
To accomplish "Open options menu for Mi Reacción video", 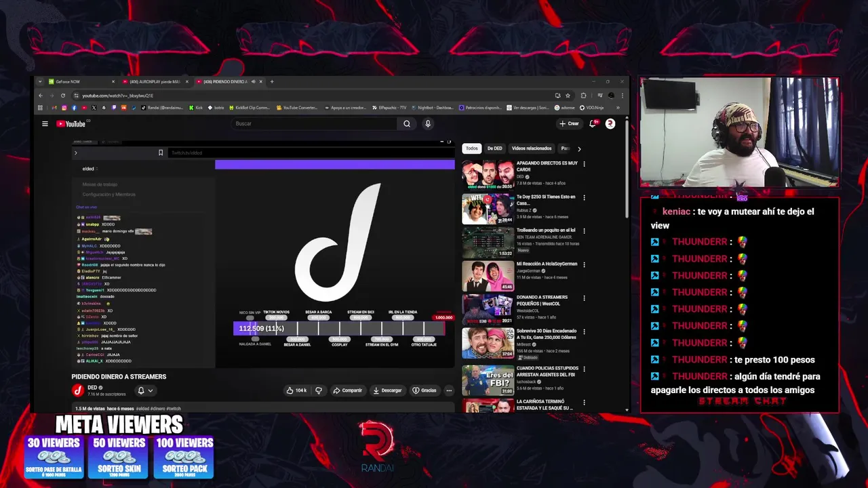I will (x=584, y=264).
